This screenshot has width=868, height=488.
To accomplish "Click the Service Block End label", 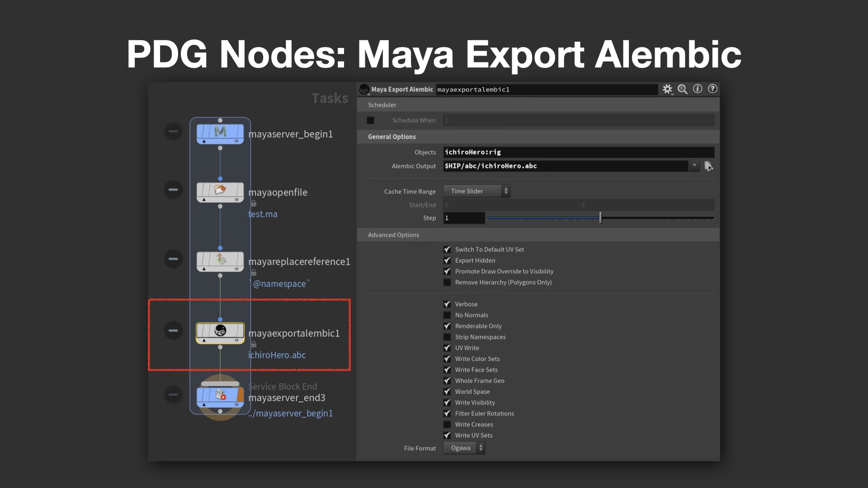I will 283,386.
